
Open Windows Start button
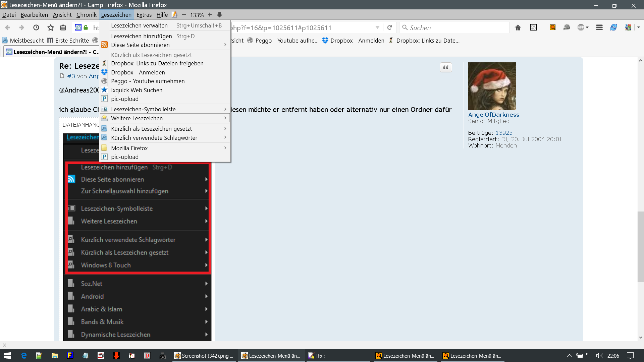[7, 356]
